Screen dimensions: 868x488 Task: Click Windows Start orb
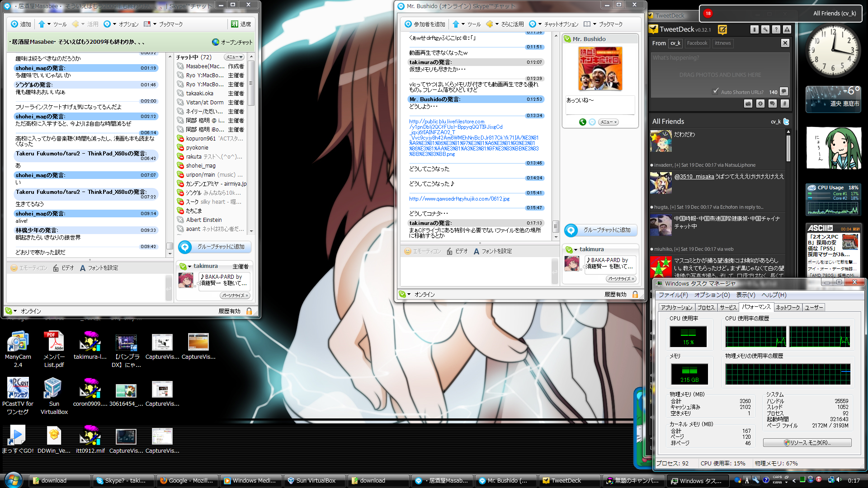click(x=14, y=480)
